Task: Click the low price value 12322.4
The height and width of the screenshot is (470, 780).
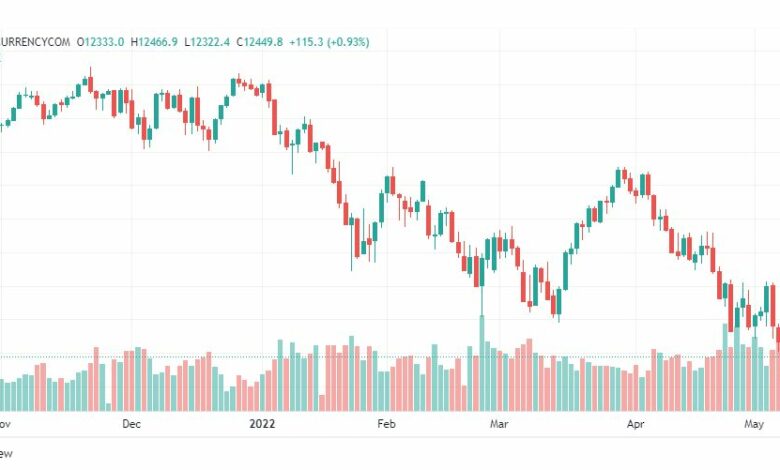Action: [210, 42]
